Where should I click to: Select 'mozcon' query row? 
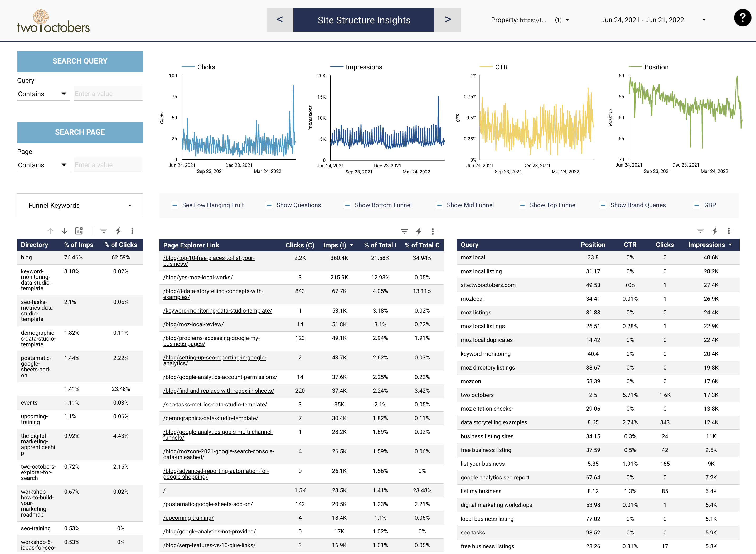pyautogui.click(x=598, y=381)
